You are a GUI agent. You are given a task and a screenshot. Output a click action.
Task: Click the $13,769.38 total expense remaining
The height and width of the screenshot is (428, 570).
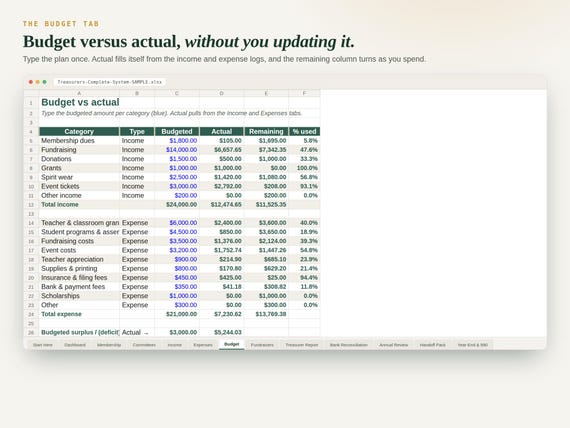(x=266, y=314)
